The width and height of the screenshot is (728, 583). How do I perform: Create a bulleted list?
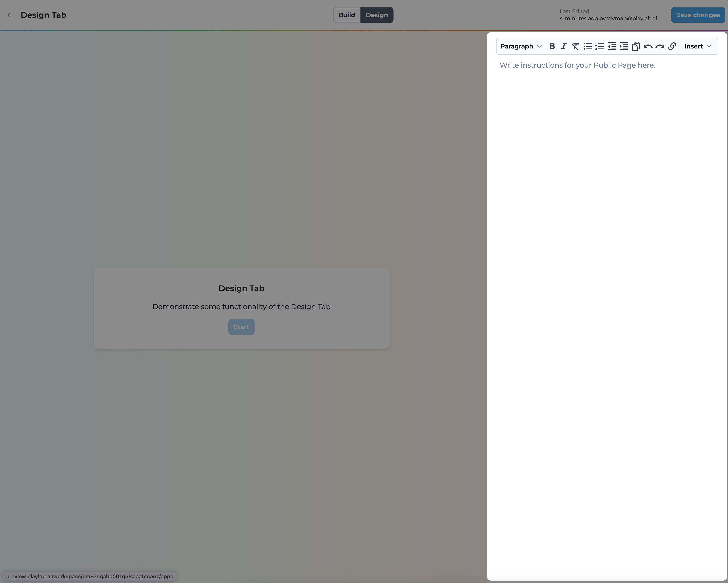point(588,46)
